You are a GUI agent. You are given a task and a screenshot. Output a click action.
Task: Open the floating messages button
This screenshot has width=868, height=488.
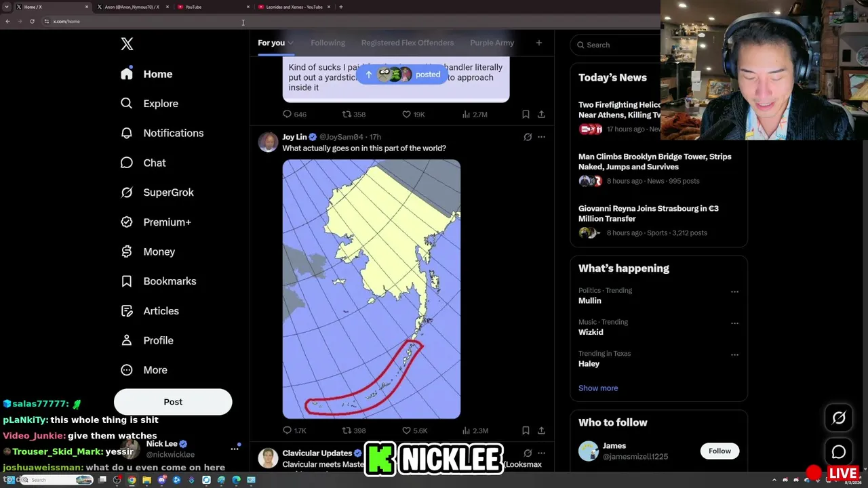[x=839, y=452]
